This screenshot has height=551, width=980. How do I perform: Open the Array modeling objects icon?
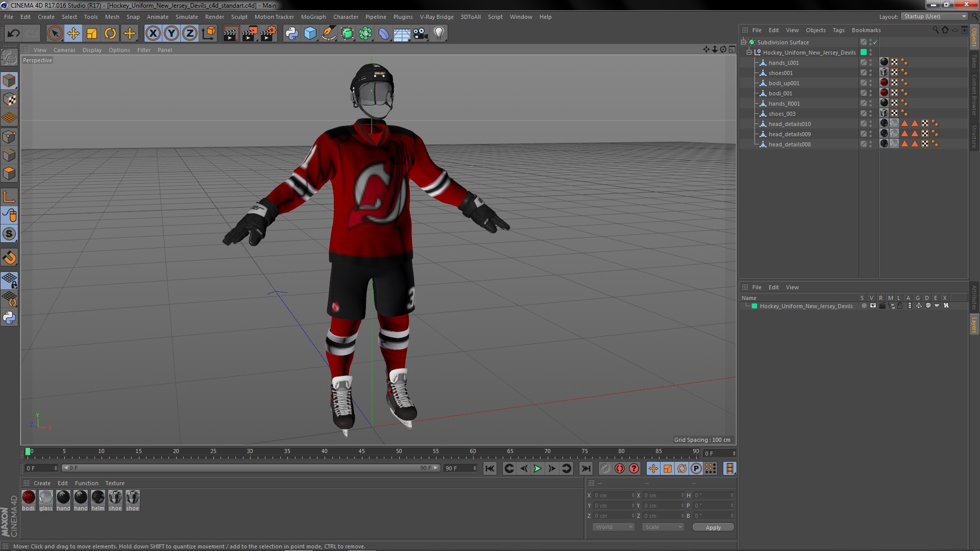(x=365, y=34)
